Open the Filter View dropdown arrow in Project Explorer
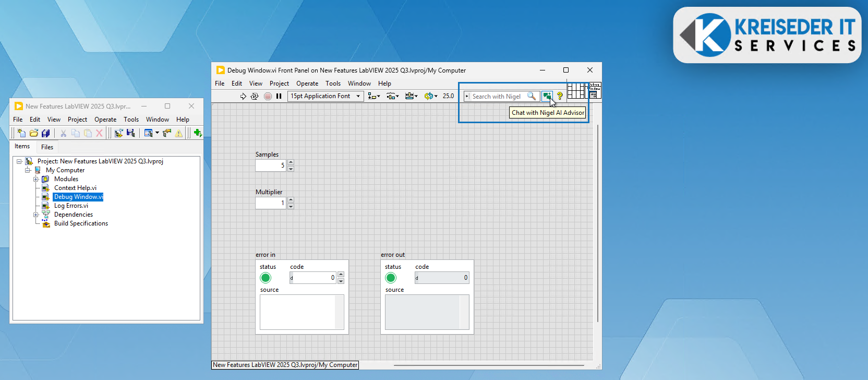Viewport: 868px width, 380px height. (x=157, y=133)
